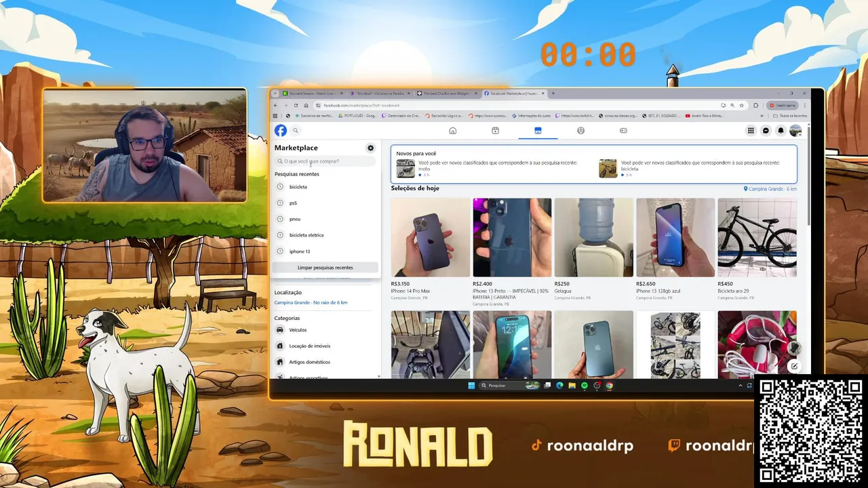This screenshot has width=868, height=488.
Task: Click the browser home icon
Action: pos(306,105)
